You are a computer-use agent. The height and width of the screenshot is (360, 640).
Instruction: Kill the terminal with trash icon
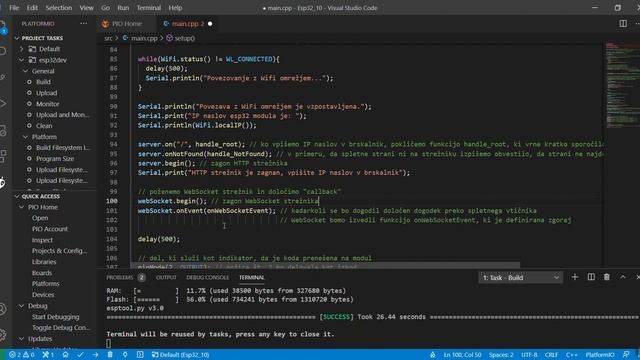pos(607,277)
